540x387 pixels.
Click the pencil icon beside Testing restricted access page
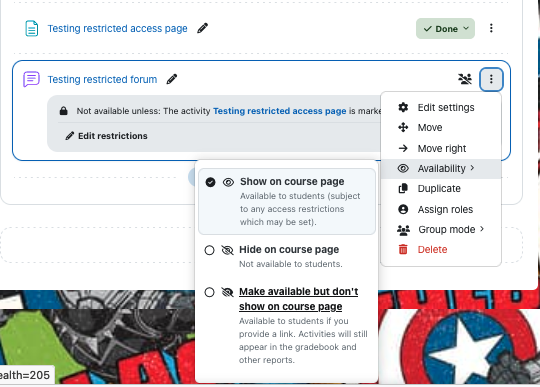click(202, 28)
